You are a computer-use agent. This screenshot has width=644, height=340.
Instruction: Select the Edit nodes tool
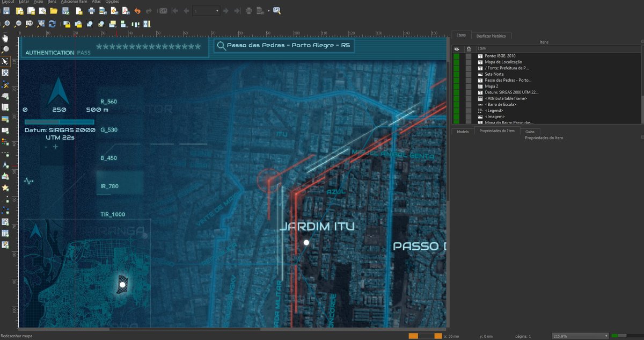coord(5,84)
